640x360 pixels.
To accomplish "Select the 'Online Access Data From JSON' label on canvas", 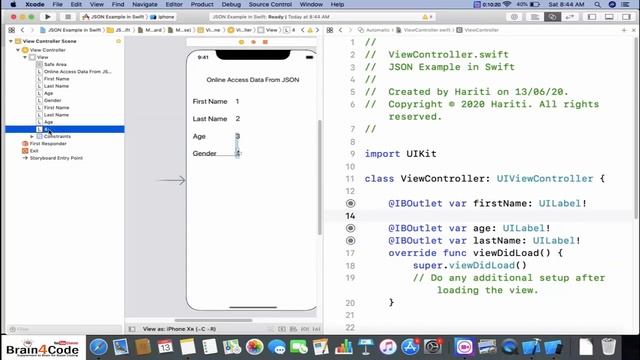I will click(253, 80).
